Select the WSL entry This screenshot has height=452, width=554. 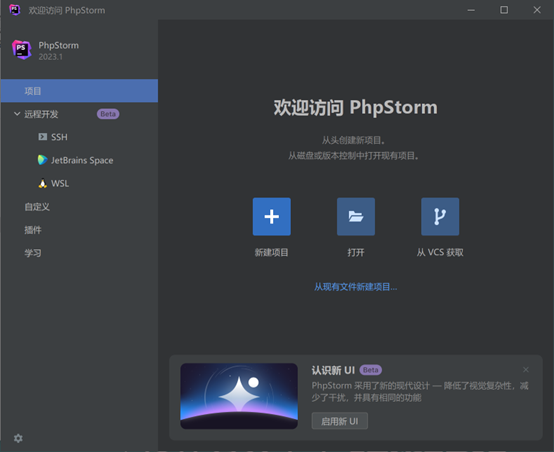pyautogui.click(x=79, y=183)
